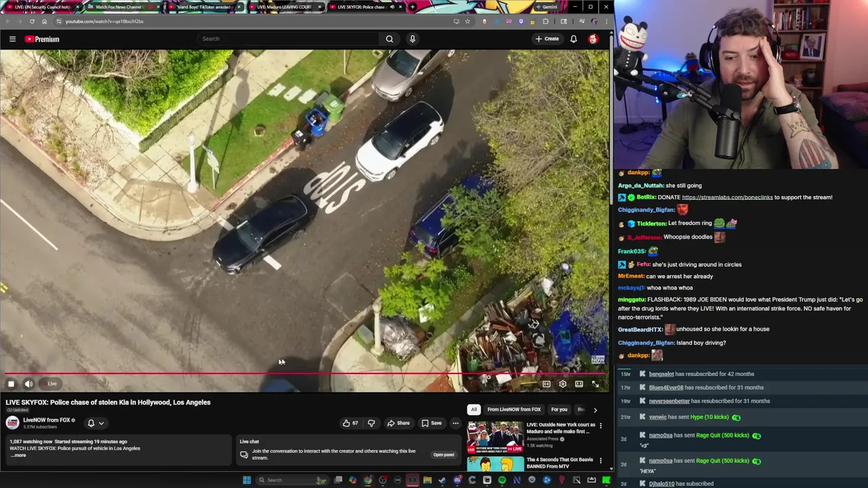Open the 'Outside New York court' video thumbnail

495,437
